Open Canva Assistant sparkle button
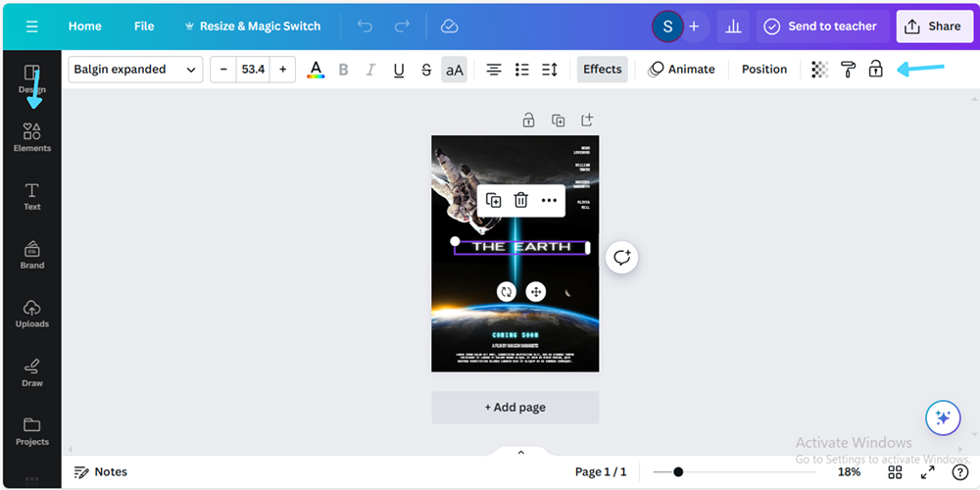The image size is (980, 490). pyautogui.click(x=943, y=418)
